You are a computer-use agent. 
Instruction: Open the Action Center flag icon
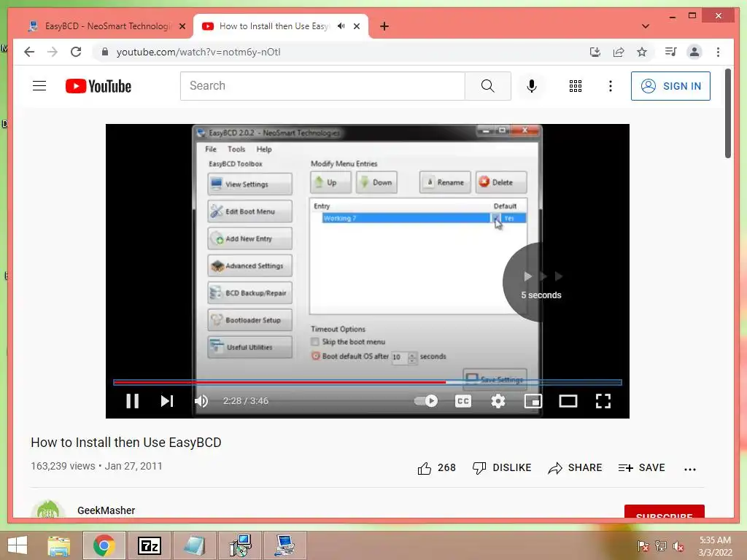[643, 546]
